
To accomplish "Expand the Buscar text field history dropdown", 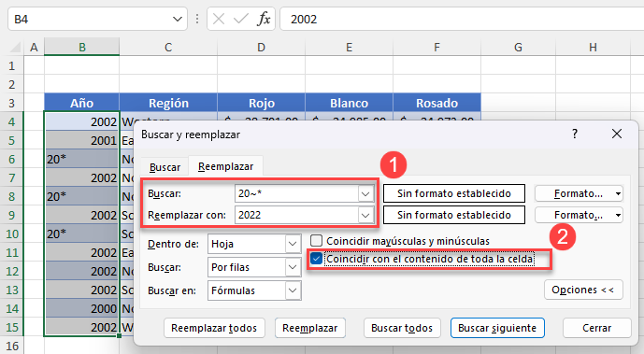I will (x=365, y=193).
